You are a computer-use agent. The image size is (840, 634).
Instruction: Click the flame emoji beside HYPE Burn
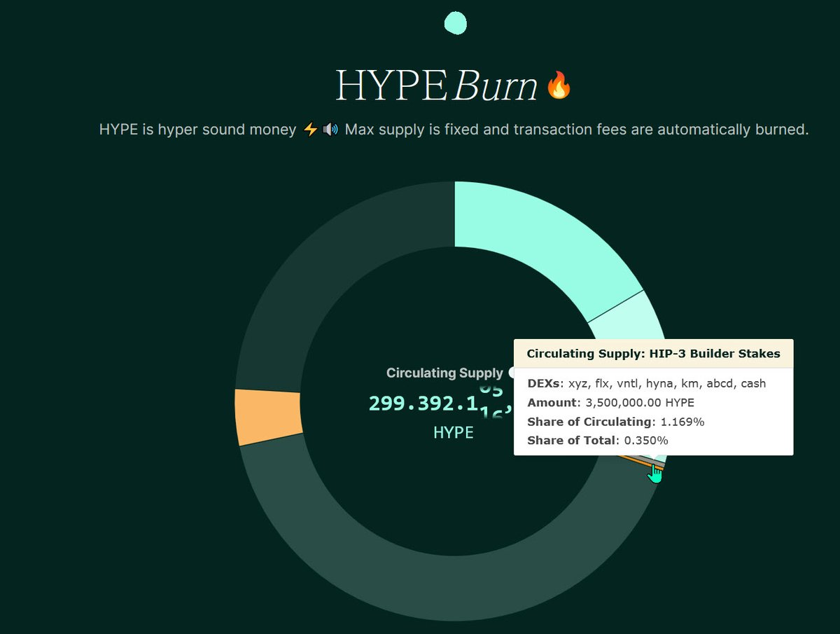(559, 85)
